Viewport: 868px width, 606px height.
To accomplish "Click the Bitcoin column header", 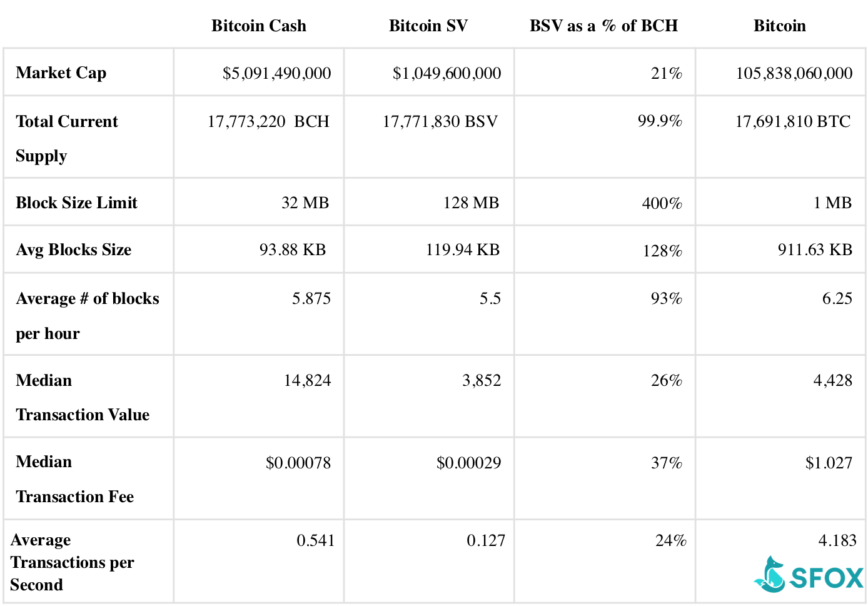I will pos(779,26).
